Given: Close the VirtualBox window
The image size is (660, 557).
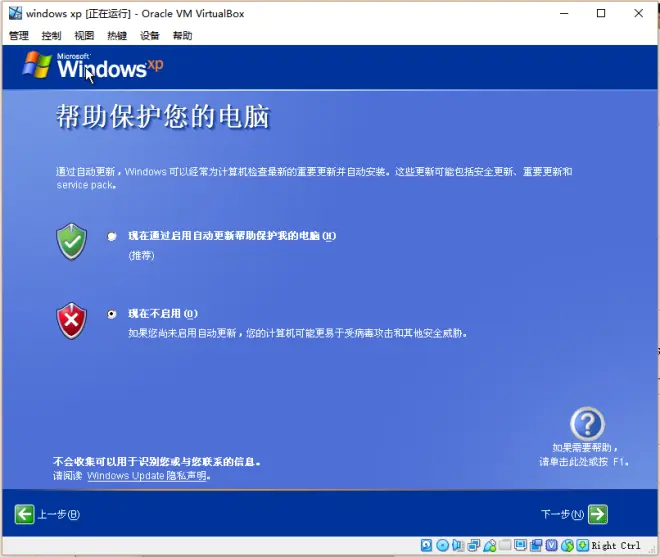Looking at the screenshot, I should point(639,13).
